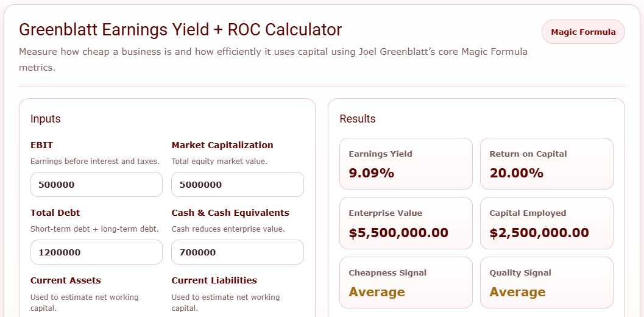The image size is (644, 317).
Task: Click the Return on Capital card
Action: [x=547, y=164]
